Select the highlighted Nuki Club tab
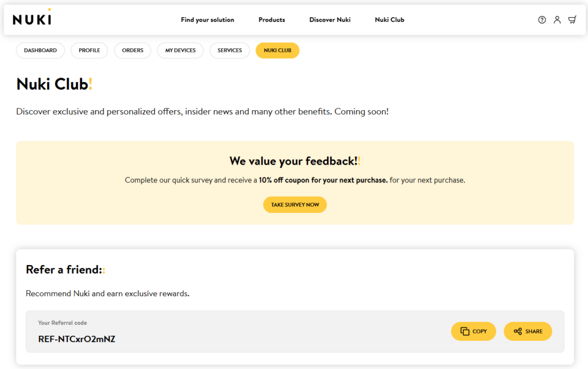Viewport: 588px width, 369px height. (x=277, y=51)
